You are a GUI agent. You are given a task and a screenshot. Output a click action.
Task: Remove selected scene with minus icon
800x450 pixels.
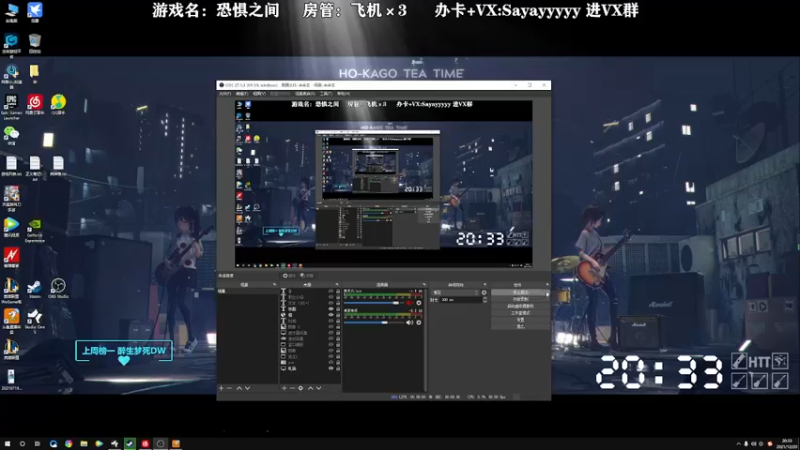click(229, 388)
